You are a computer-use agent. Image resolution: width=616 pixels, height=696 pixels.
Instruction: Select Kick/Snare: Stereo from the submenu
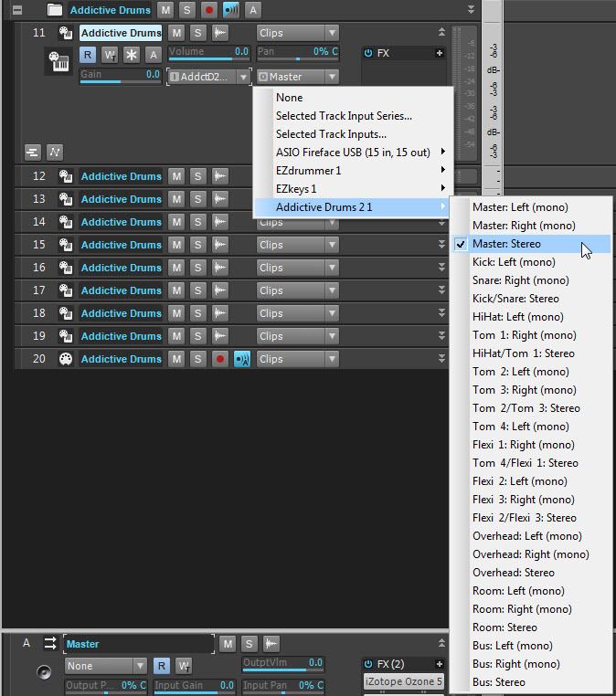coord(515,299)
